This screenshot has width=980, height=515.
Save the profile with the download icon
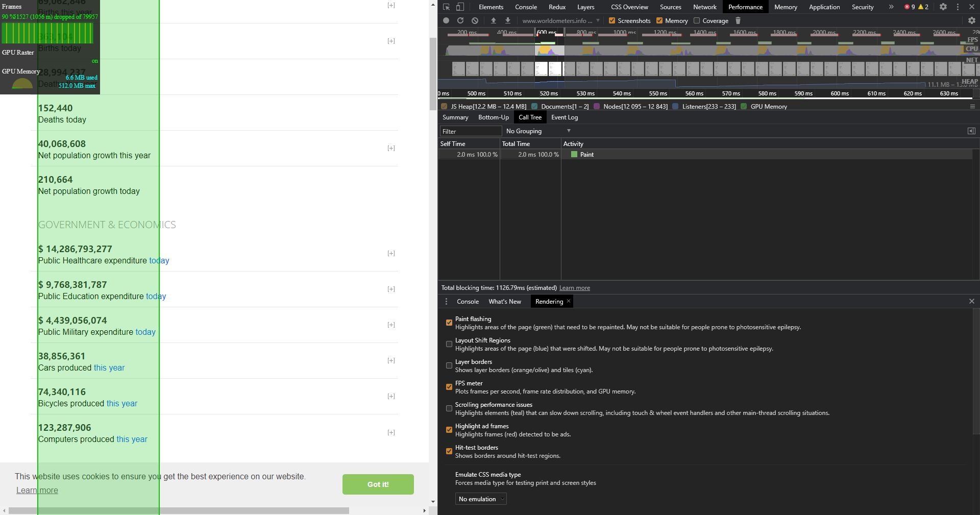[507, 21]
